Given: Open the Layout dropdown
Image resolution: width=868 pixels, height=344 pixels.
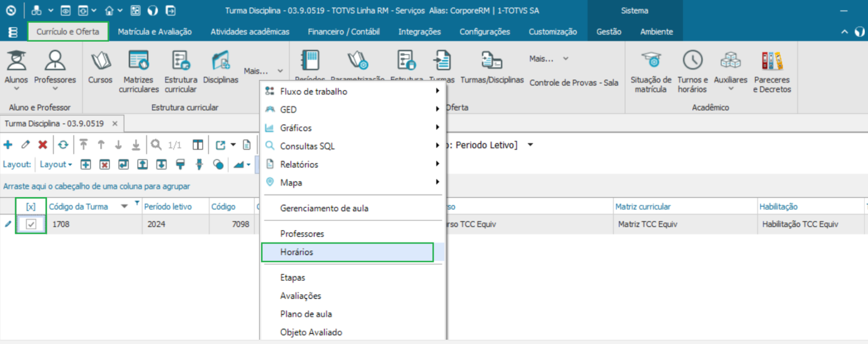Looking at the screenshot, I should point(56,164).
